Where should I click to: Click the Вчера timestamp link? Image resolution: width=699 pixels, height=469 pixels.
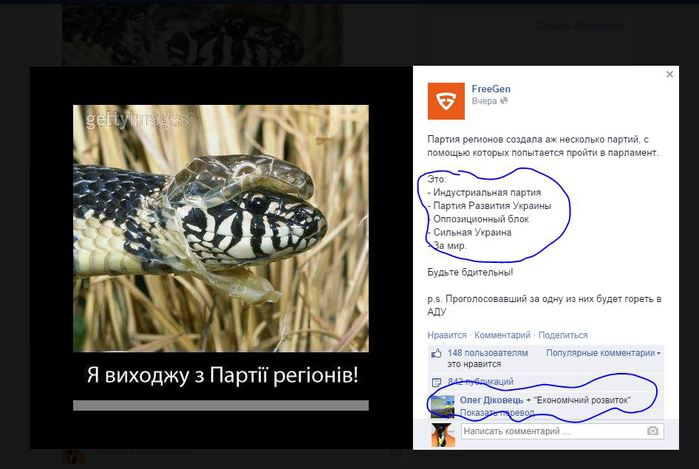pos(484,101)
